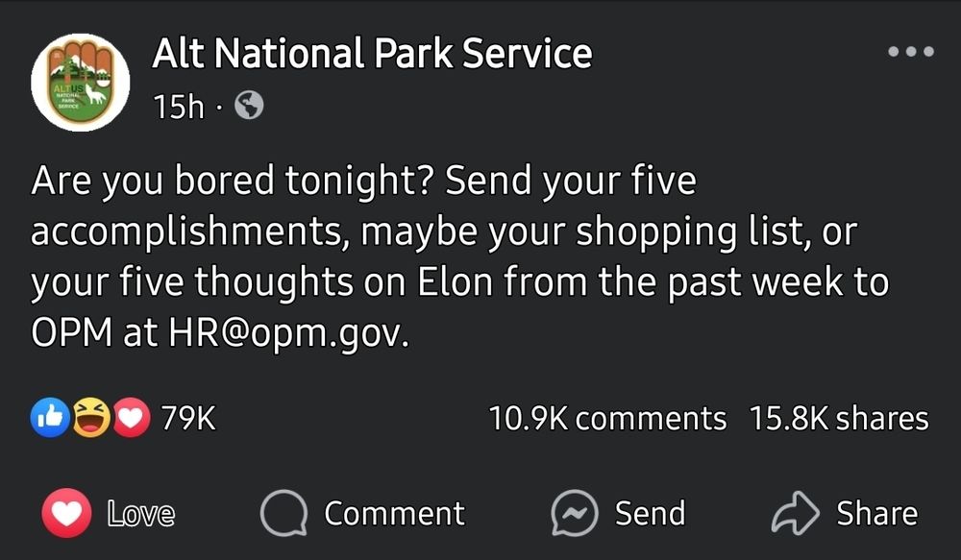Click the blue thumbs-up Like reaction icon
The width and height of the screenshot is (961, 560).
pos(50,417)
